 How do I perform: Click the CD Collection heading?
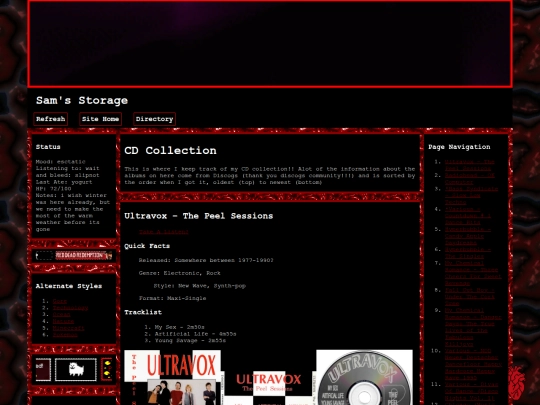170,150
